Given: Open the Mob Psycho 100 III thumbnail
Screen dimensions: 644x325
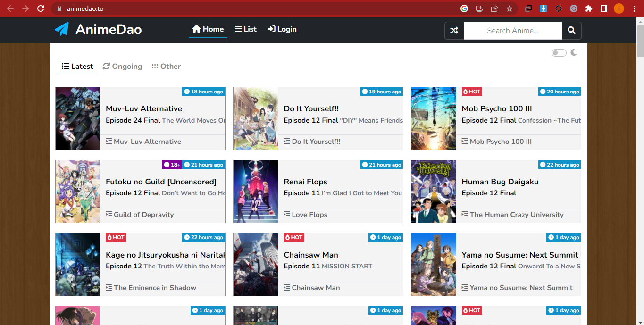Looking at the screenshot, I should click(x=434, y=119).
